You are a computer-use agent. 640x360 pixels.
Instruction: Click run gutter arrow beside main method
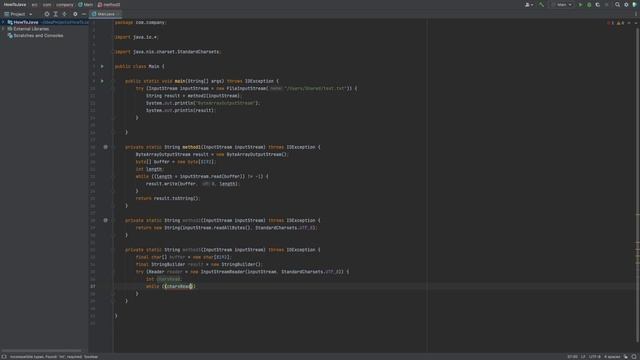click(102, 81)
